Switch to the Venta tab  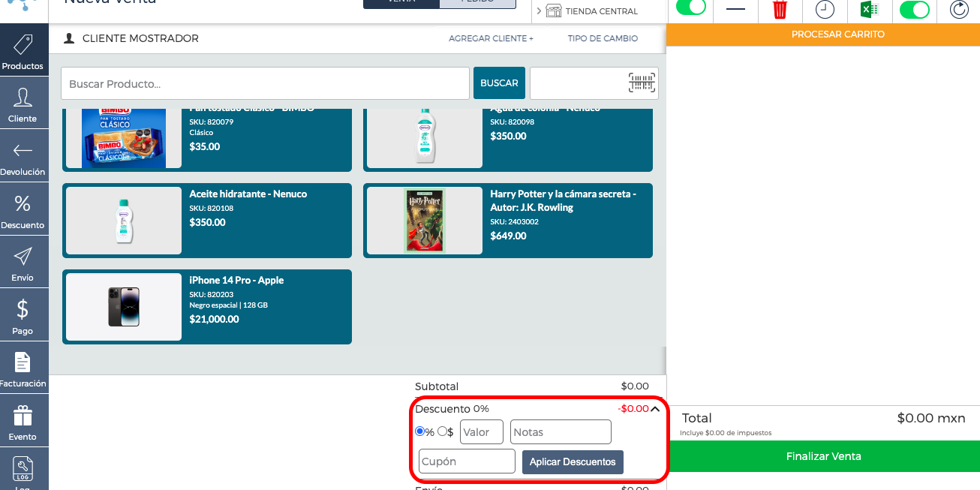pos(401,3)
